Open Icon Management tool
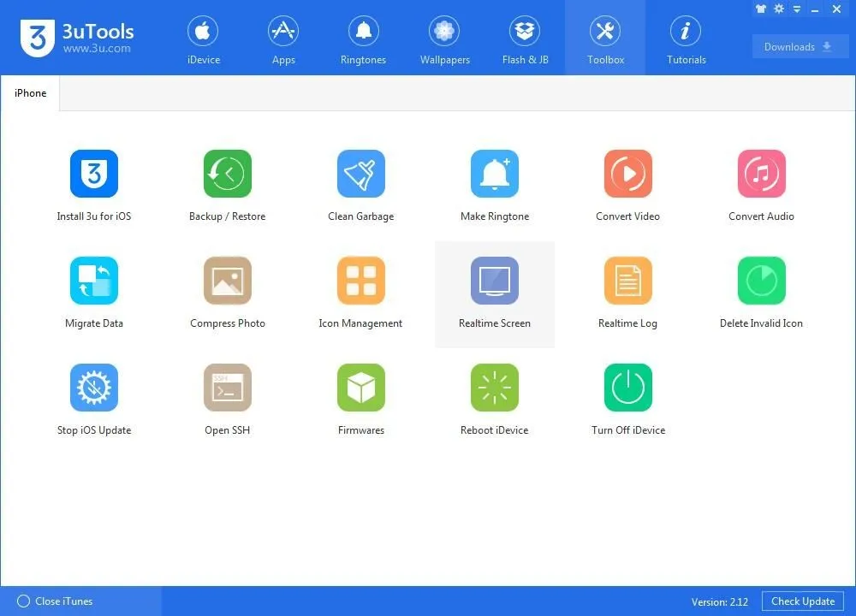This screenshot has width=856, height=616. pos(360,281)
